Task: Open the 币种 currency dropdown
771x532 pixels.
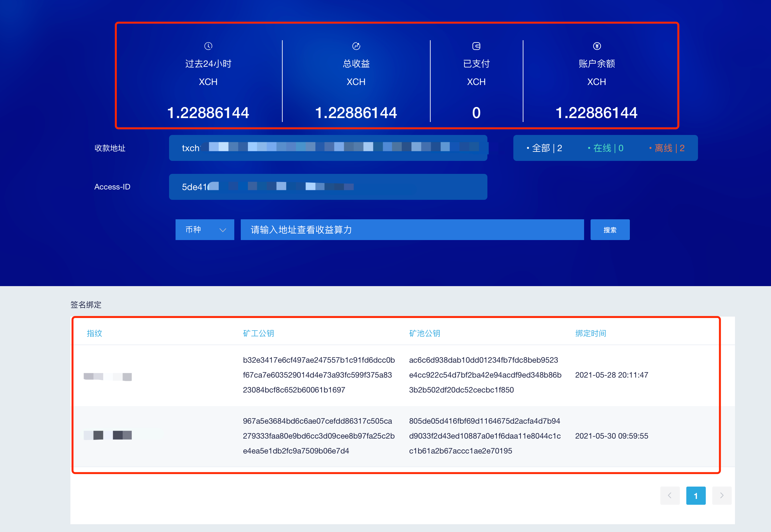Action: [204, 230]
